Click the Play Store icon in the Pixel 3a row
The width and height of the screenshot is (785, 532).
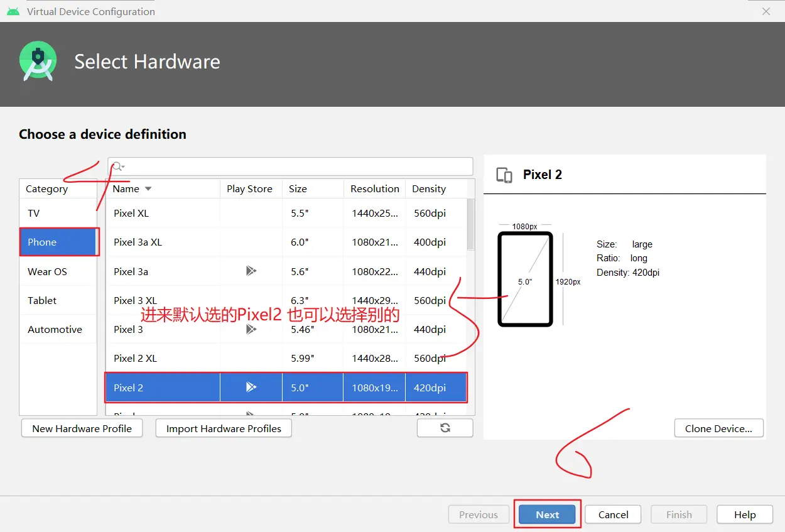[251, 271]
